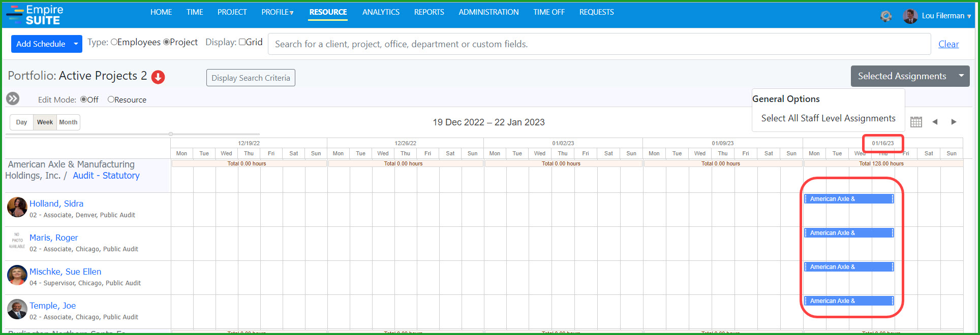Open the Holland, Sidra employee link
This screenshot has width=980, height=335.
56,204
